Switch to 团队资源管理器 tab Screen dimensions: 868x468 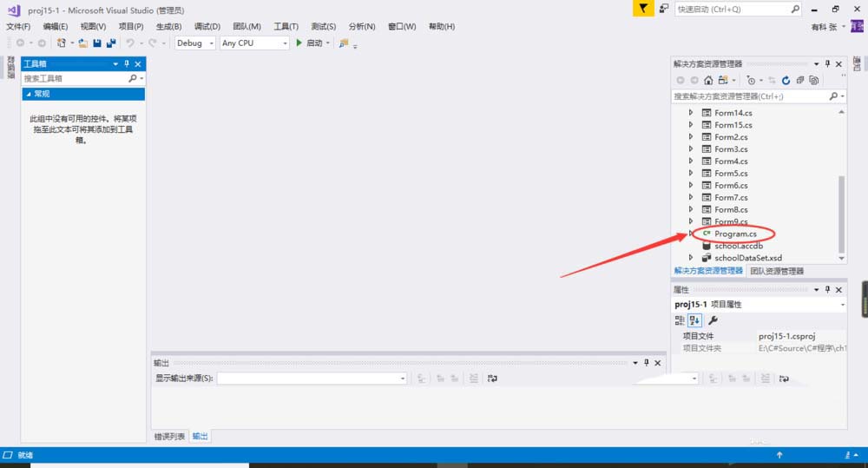(777, 271)
